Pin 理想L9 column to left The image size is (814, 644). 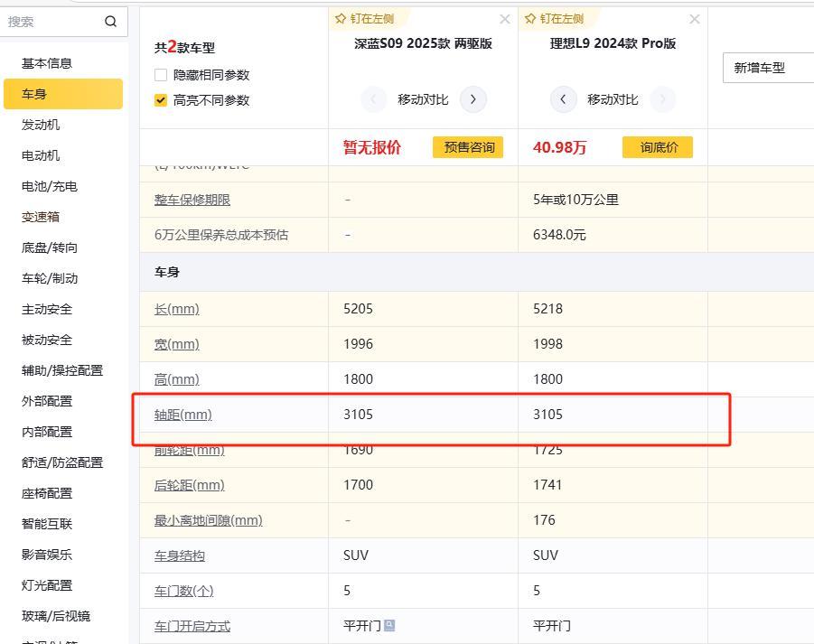[554, 19]
